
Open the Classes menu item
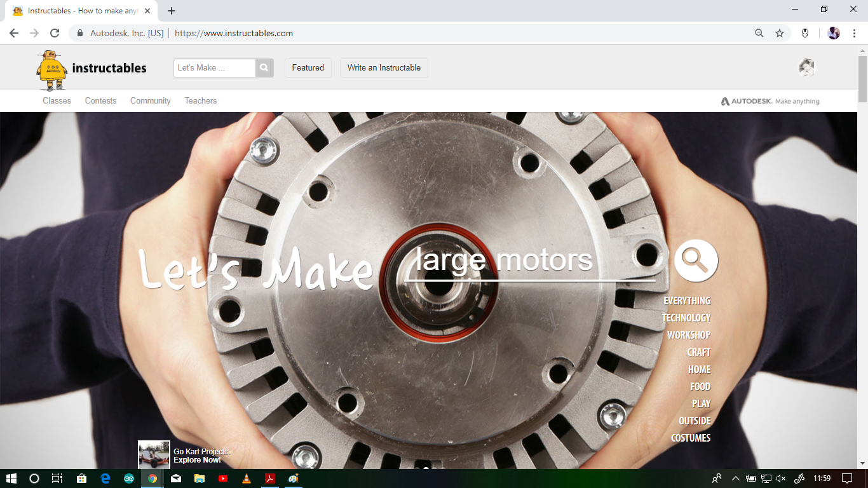coord(57,101)
